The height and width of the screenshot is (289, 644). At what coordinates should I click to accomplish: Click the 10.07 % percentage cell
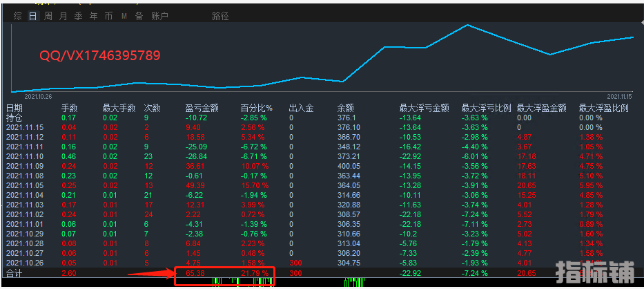(255, 166)
